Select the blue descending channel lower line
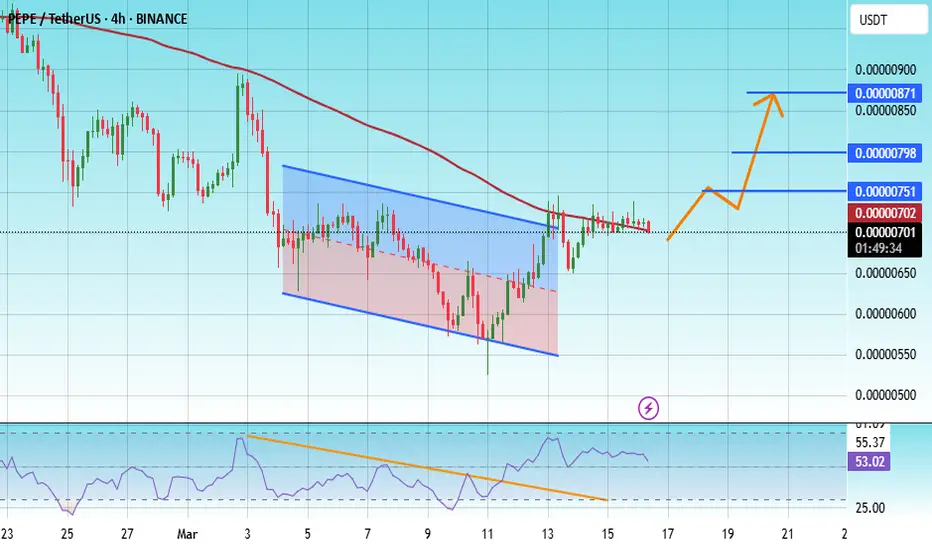Viewport: 932px width, 550px height. pos(420,325)
